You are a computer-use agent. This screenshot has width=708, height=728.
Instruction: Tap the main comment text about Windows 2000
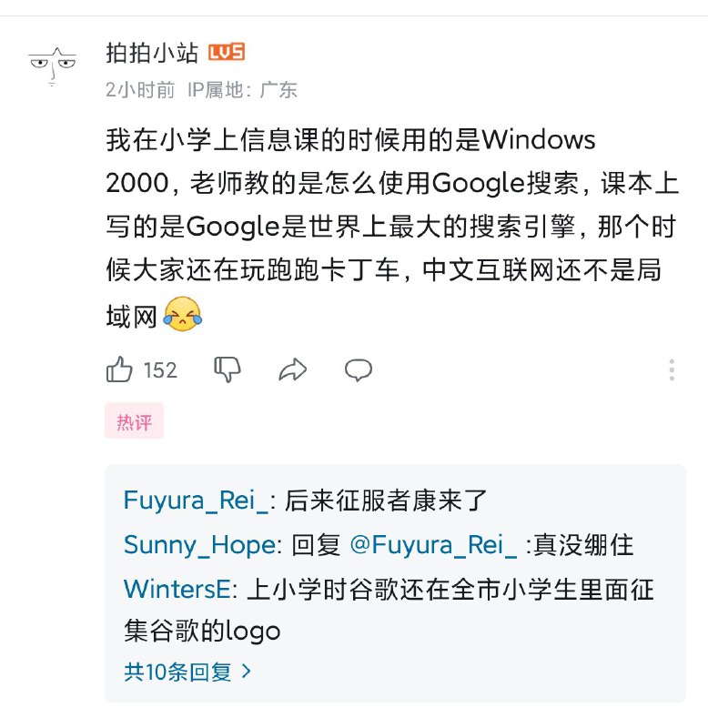(x=393, y=227)
